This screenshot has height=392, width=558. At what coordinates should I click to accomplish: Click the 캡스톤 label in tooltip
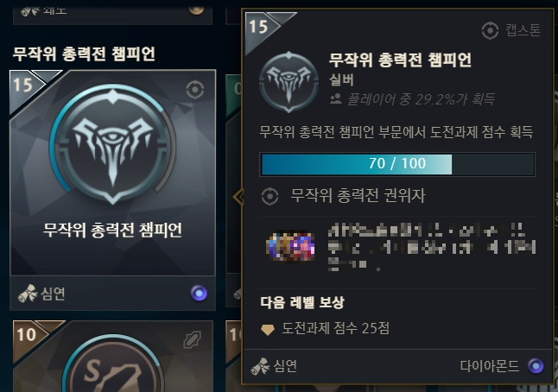tap(523, 30)
